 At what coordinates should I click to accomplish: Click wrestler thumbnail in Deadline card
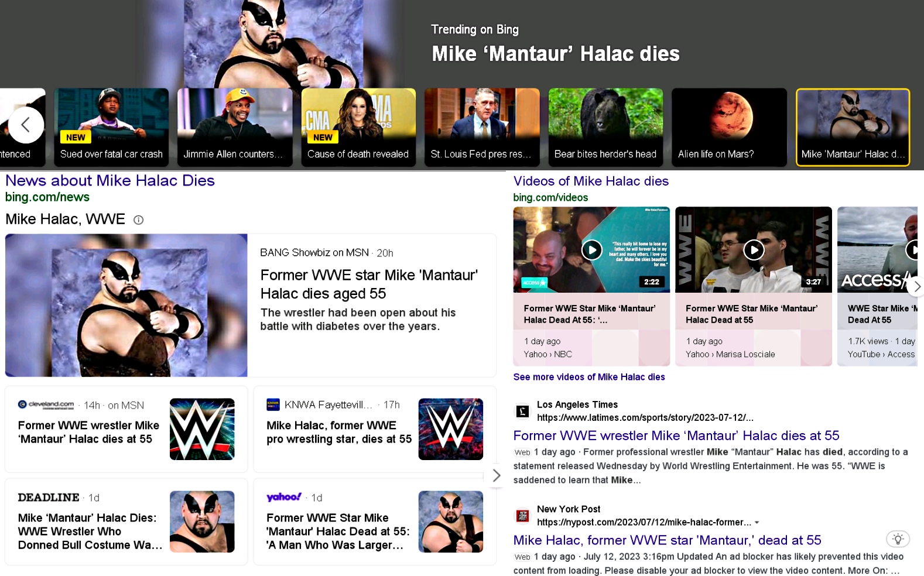[x=202, y=522]
